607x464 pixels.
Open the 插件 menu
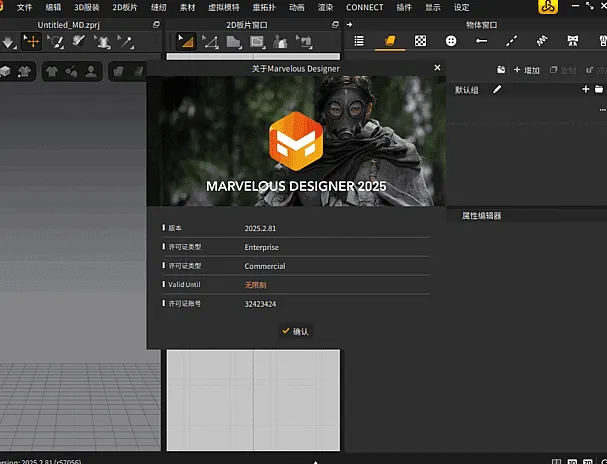(x=404, y=7)
